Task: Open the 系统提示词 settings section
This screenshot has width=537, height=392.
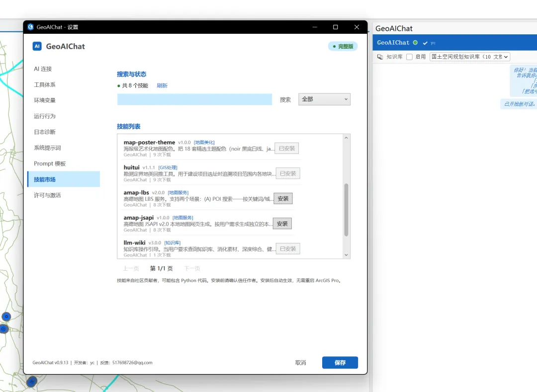Action: (x=47, y=148)
